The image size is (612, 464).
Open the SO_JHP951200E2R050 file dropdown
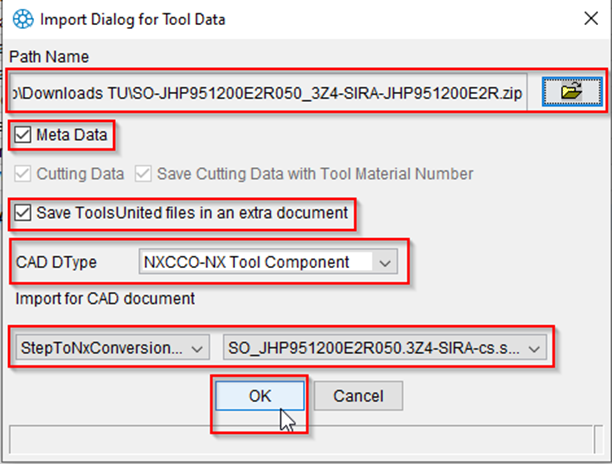pyautogui.click(x=385, y=348)
